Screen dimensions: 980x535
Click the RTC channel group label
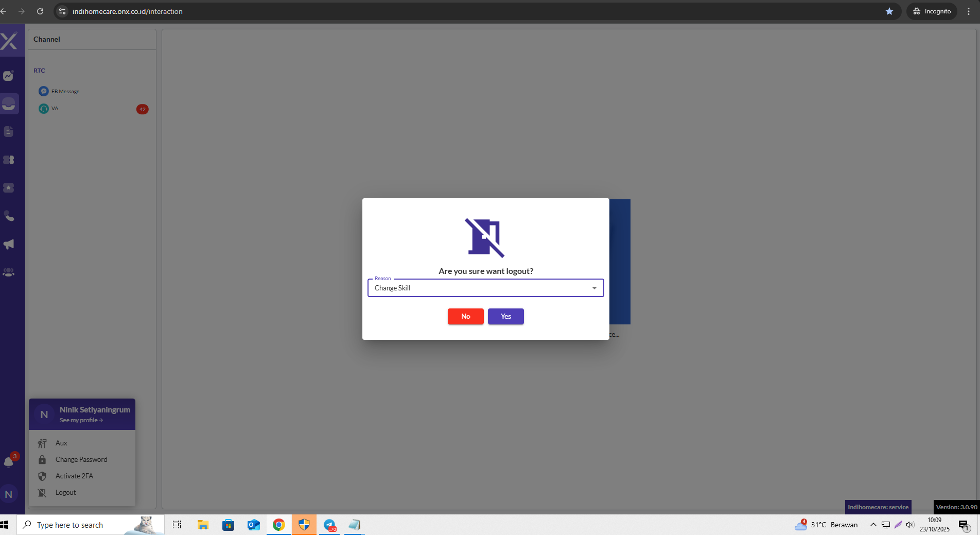[39, 71]
